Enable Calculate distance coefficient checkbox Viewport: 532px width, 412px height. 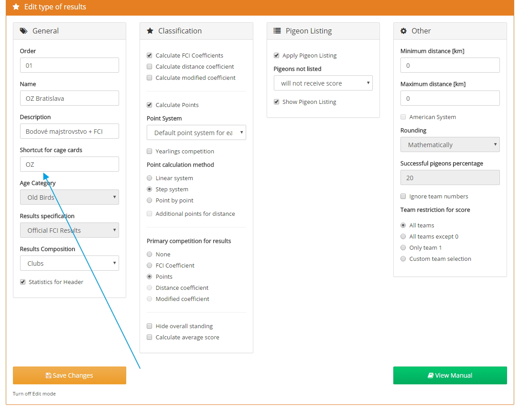point(150,66)
